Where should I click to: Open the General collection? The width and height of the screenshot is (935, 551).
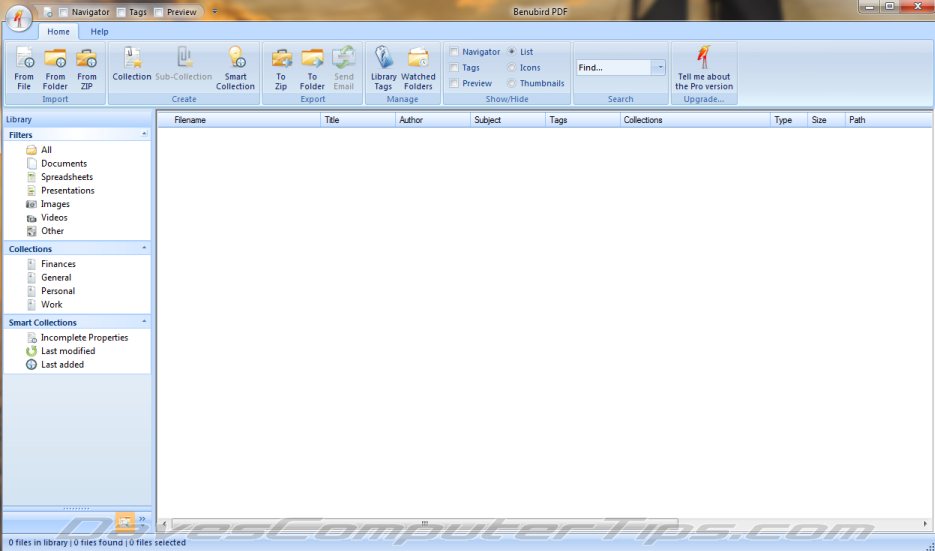click(x=56, y=277)
